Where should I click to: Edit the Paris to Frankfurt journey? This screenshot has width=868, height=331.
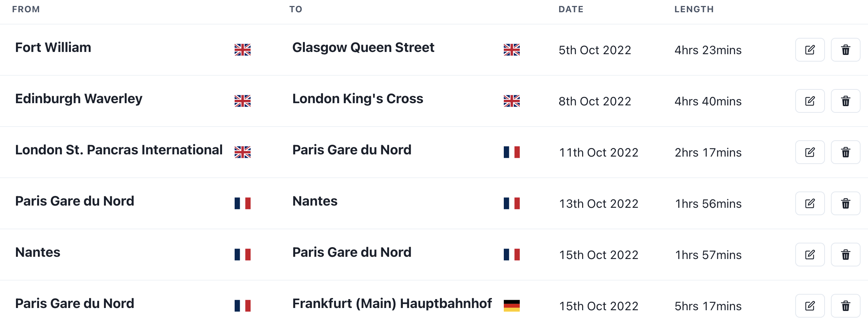point(810,306)
